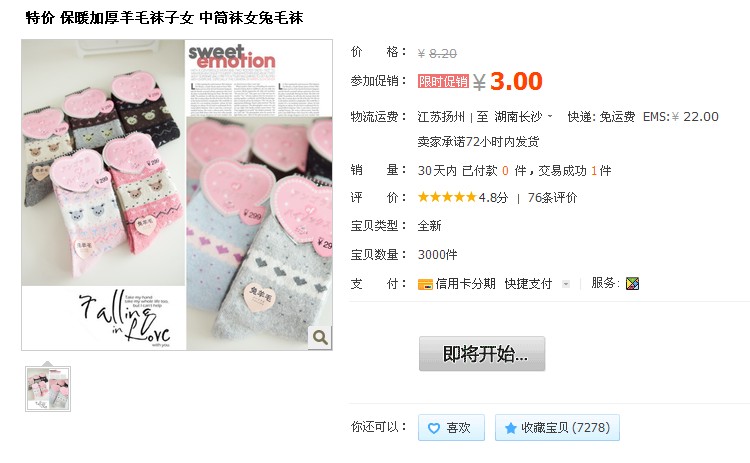Screen dimensions: 750x463
Task: Click the credit card installment icon
Action: [x=425, y=285]
